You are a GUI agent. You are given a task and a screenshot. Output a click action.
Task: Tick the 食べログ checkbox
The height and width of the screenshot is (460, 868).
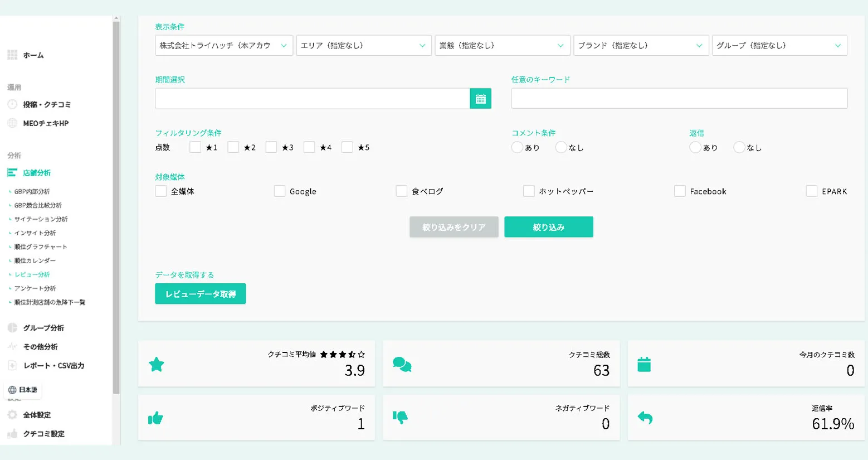401,191
